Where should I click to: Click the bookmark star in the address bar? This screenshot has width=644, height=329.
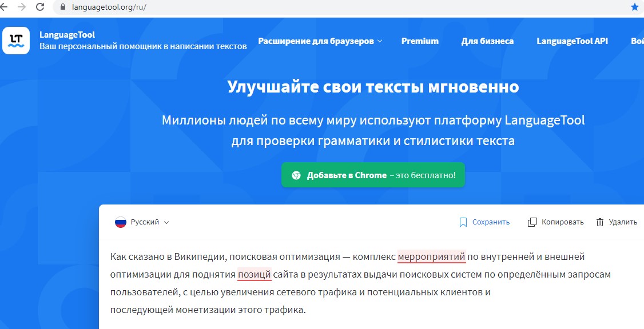634,7
